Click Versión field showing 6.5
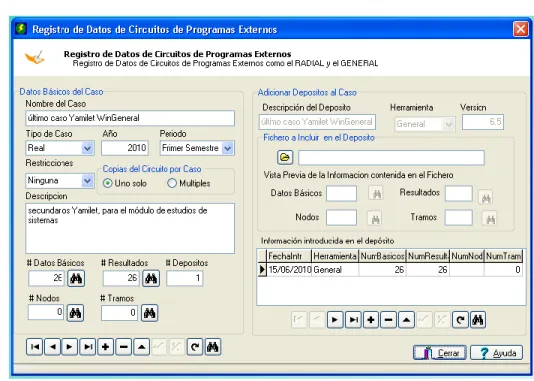534x381 pixels. pos(483,122)
